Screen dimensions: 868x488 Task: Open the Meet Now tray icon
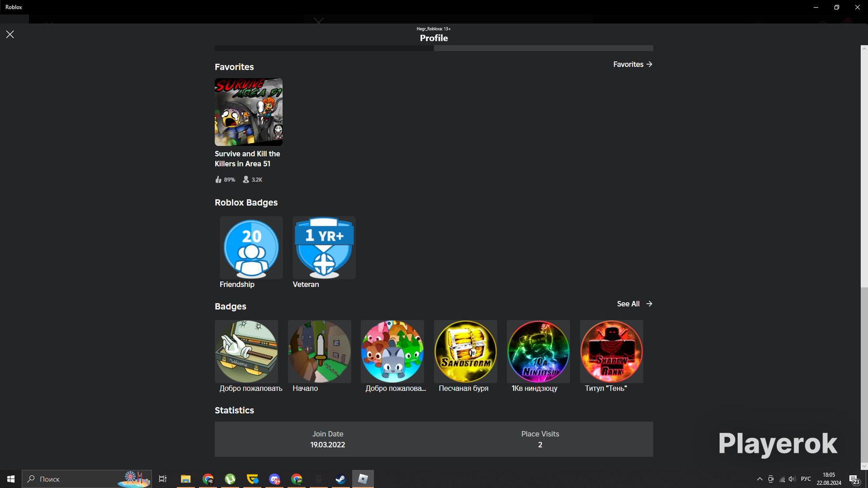coord(771,479)
